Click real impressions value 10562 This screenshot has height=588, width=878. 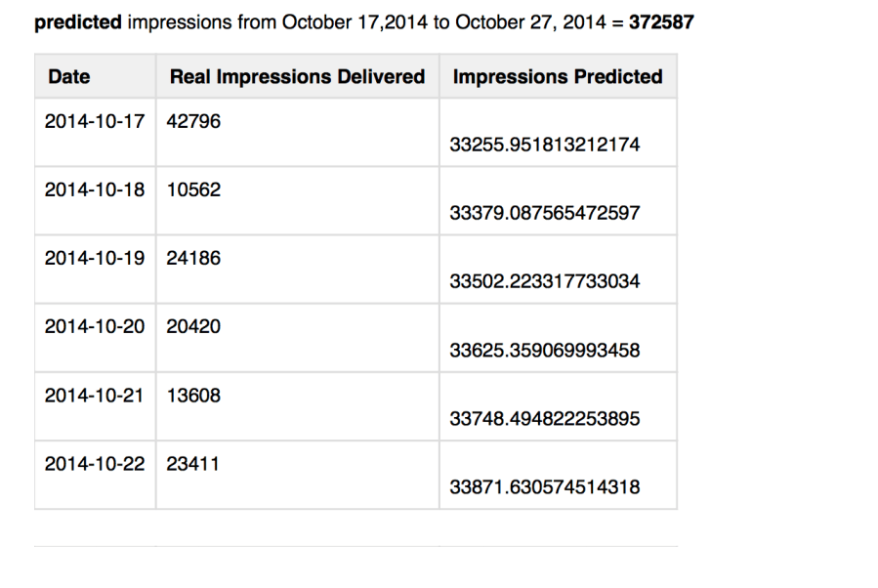click(194, 190)
